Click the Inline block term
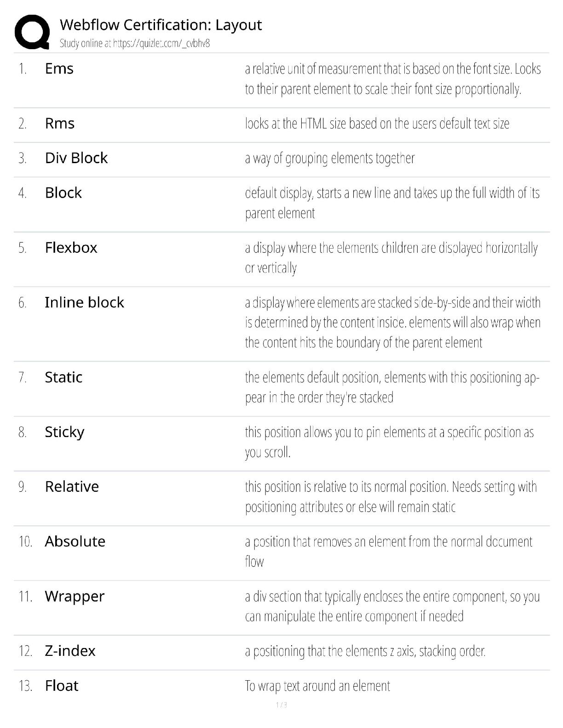 pyautogui.click(x=85, y=302)
